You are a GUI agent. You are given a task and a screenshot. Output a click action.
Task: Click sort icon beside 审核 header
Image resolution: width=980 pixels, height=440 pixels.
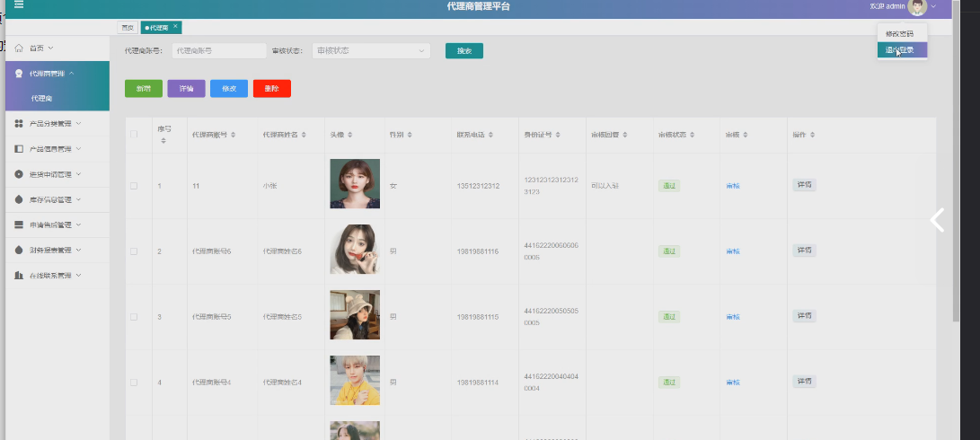point(745,135)
